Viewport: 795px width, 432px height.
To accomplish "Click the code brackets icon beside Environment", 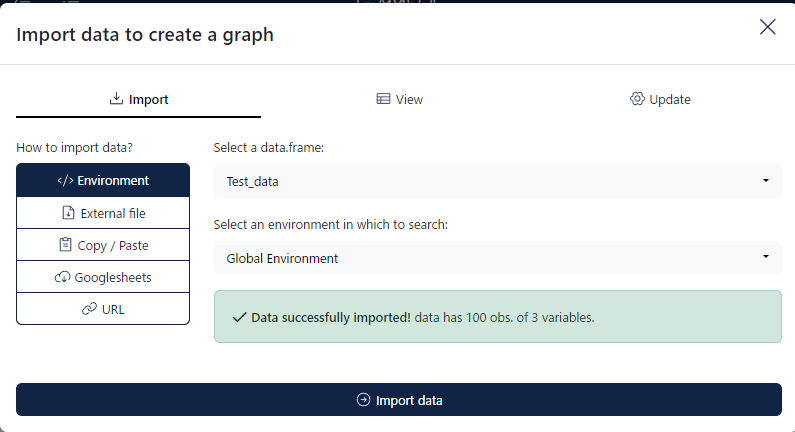I will (65, 181).
